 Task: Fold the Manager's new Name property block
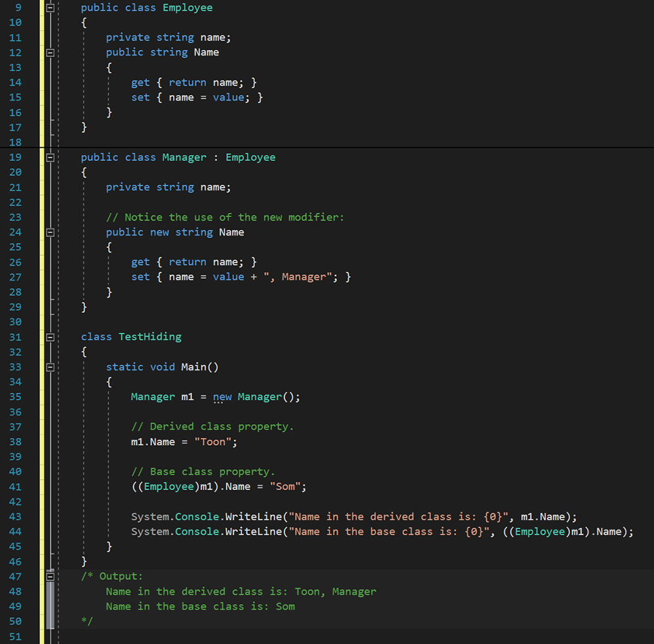(x=50, y=232)
